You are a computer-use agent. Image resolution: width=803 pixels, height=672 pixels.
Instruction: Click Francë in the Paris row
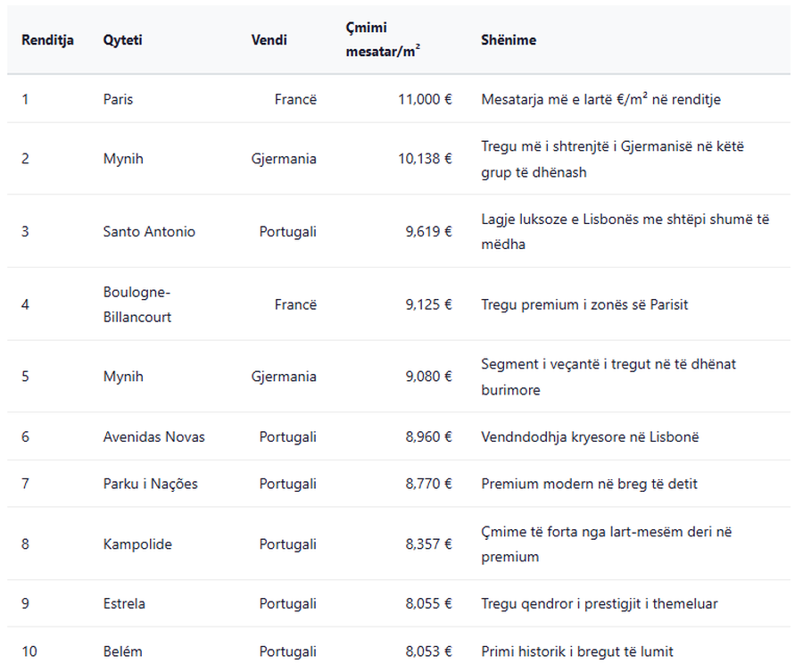(x=295, y=99)
